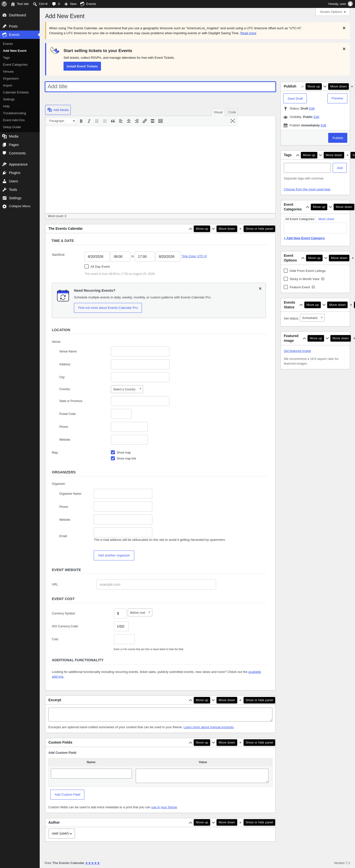The image size is (355, 868).
Task: Open the Author user dropdown
Action: click(62, 833)
